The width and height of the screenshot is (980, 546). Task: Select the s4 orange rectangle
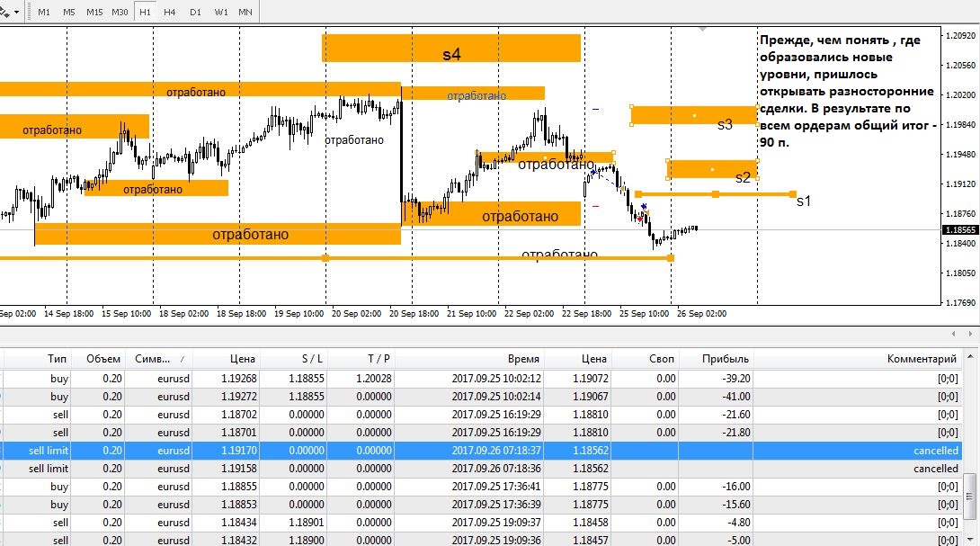[x=451, y=49]
